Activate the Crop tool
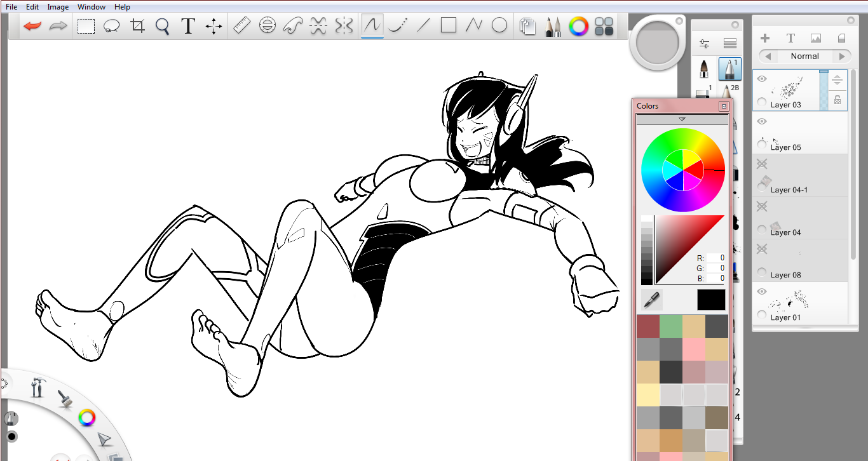This screenshot has width=868, height=461. click(137, 26)
